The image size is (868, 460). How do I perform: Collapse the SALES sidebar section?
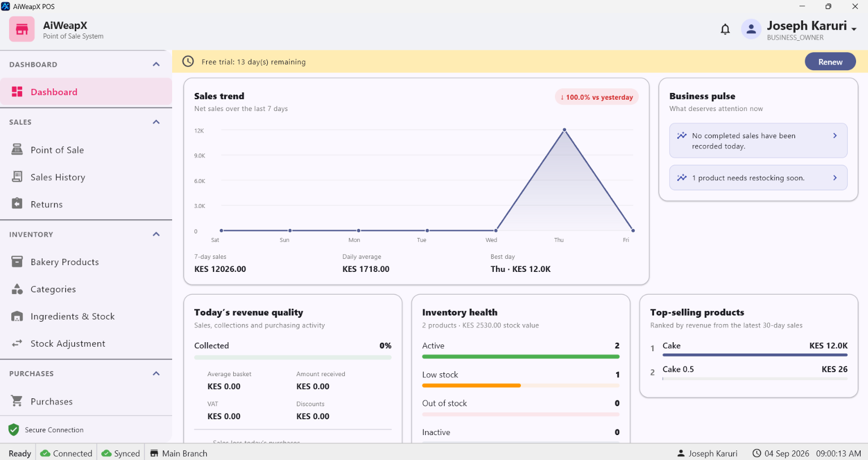coord(156,122)
